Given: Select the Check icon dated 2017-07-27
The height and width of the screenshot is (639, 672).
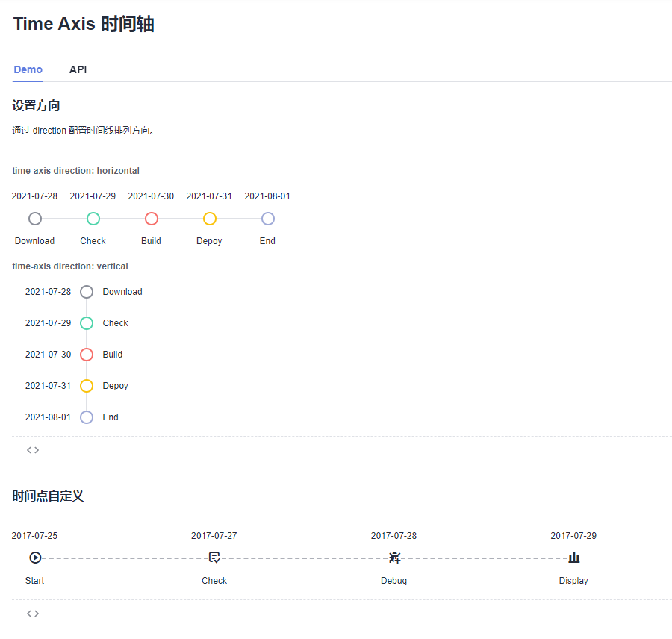Looking at the screenshot, I should point(214,557).
